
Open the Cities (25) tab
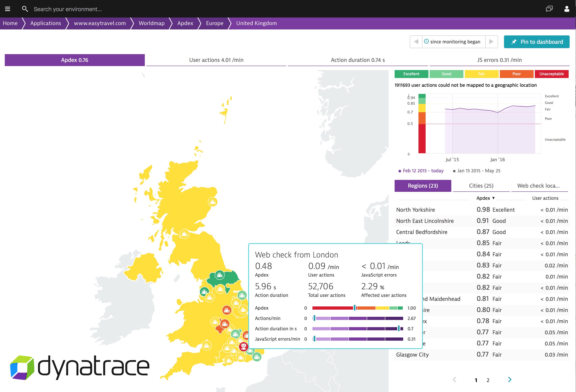(x=481, y=186)
